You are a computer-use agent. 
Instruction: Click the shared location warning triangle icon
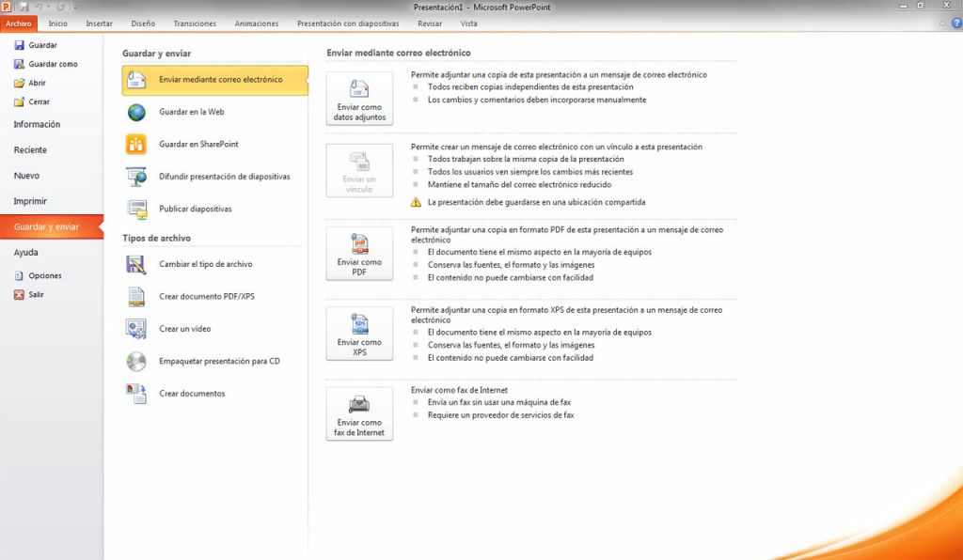click(x=416, y=202)
